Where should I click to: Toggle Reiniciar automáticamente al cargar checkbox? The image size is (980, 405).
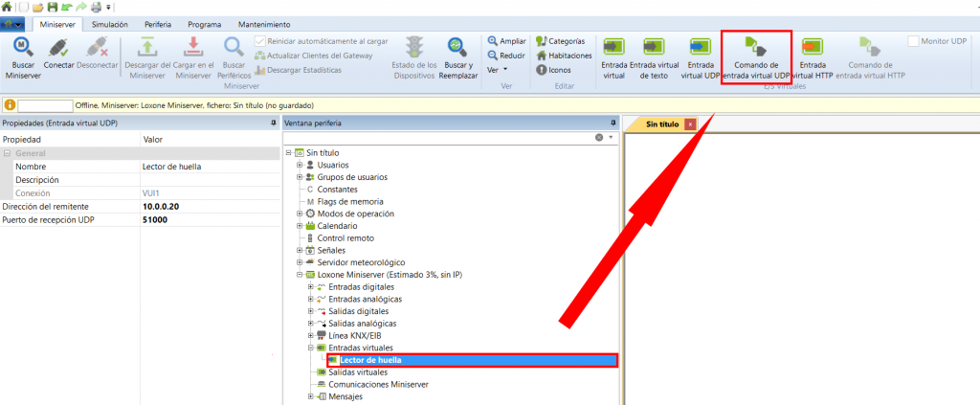pos(260,41)
